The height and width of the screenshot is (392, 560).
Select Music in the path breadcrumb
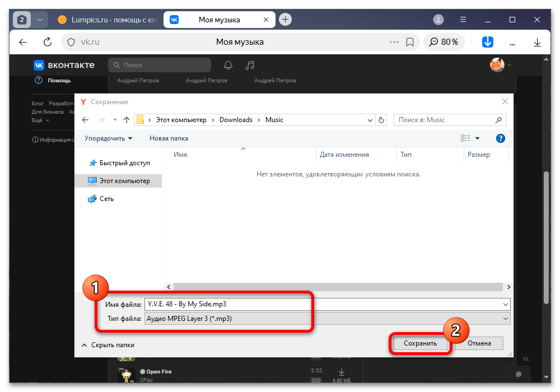click(x=274, y=120)
